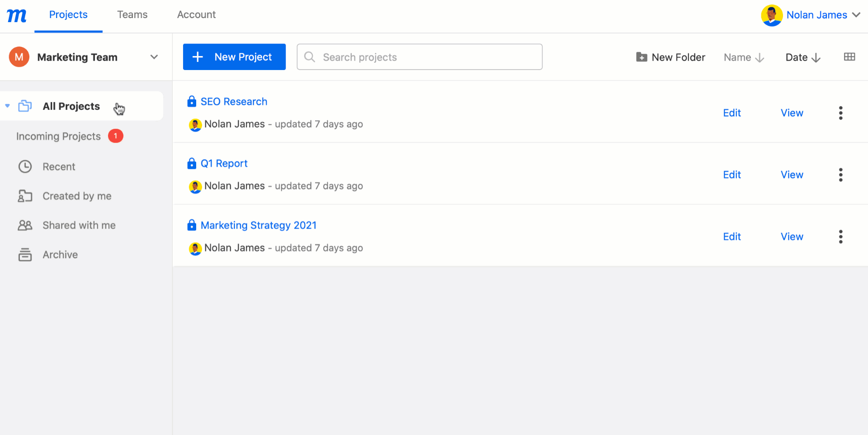Click the Incoming Projects notification badge
The image size is (868, 435).
click(116, 136)
